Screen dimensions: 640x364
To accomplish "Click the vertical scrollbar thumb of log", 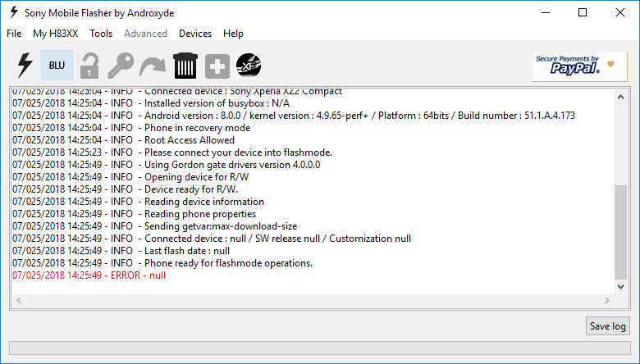I will [x=621, y=232].
